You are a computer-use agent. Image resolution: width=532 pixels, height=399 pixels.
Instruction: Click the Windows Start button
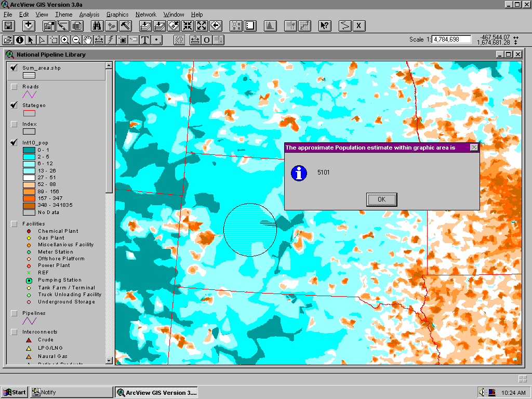(x=14, y=393)
